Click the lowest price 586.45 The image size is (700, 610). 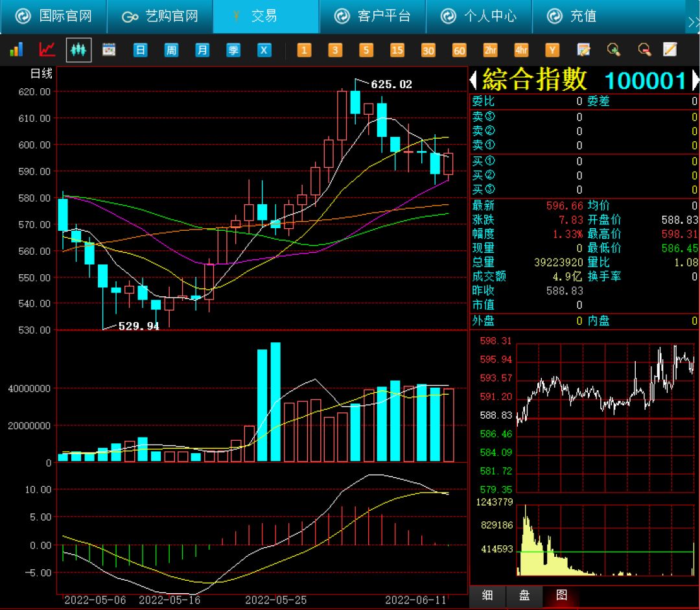click(679, 249)
